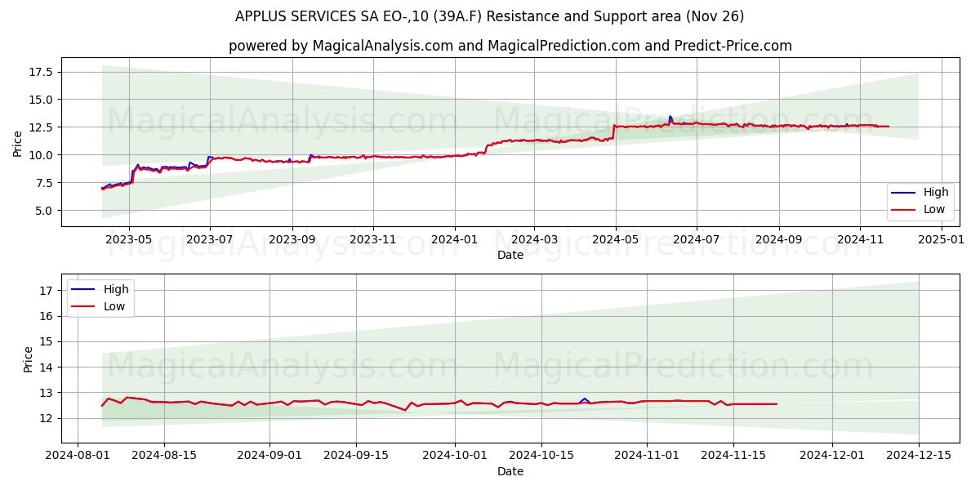Click the upper chart 'Price' axis label
Image resolution: width=980 pixels, height=490 pixels.
18,142
